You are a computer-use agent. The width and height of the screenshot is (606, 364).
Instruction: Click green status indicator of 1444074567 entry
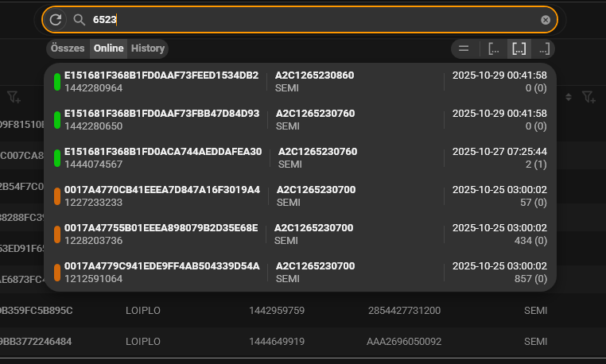(57, 157)
